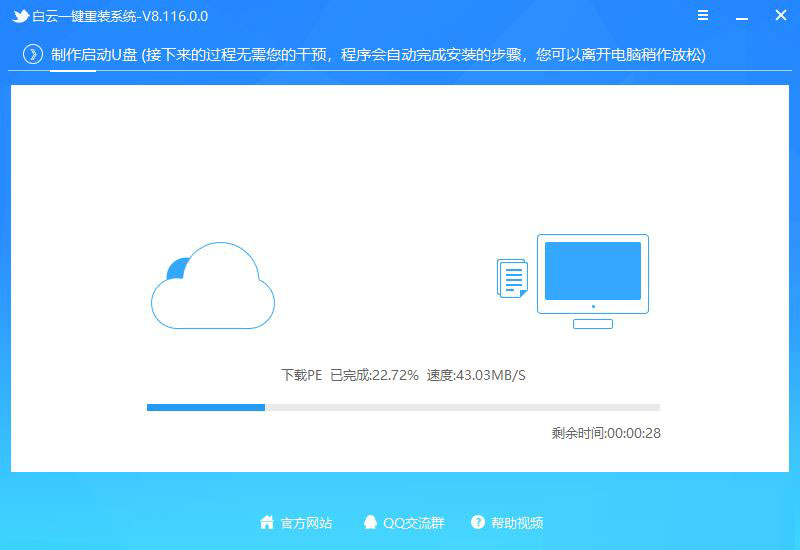Click the home icon beside 官方网站
Image resolution: width=800 pixels, height=550 pixels.
coord(267,522)
